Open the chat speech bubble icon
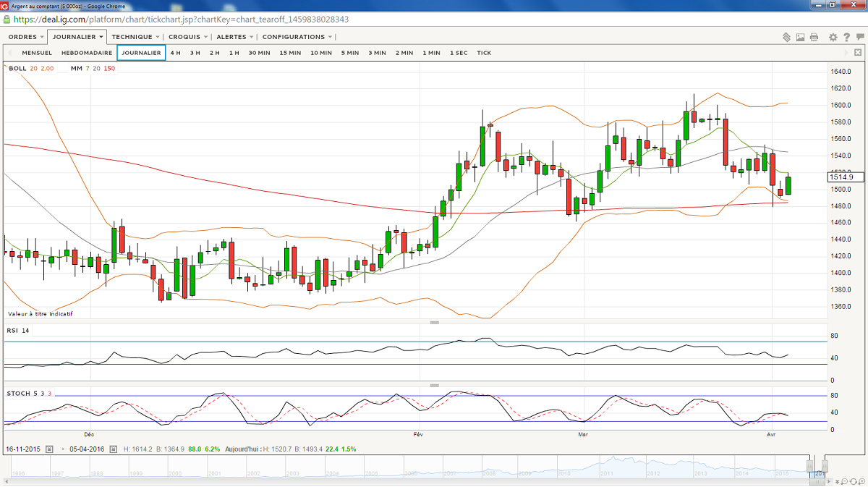Viewport: 868px width, 487px height. pos(859,37)
